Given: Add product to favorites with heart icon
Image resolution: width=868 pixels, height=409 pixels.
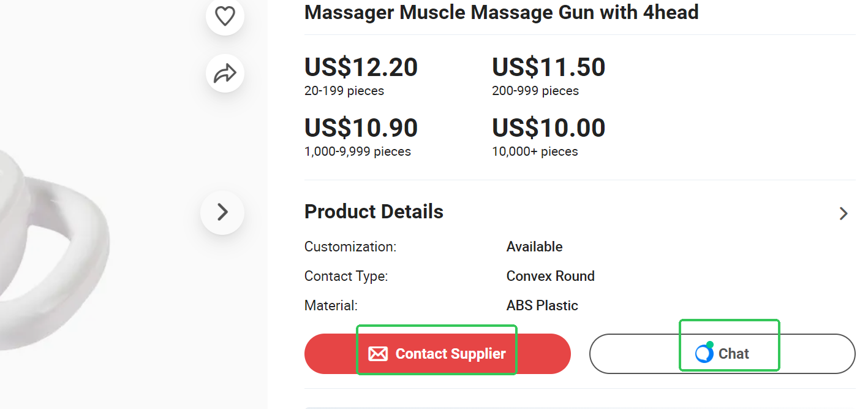Looking at the screenshot, I should tap(225, 16).
